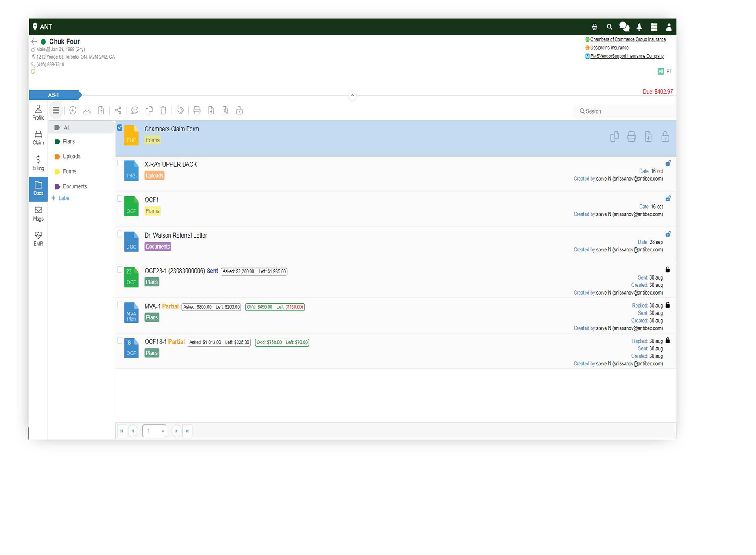The height and width of the screenshot is (555, 756).
Task: Open the page number dropdown
Action: (154, 431)
